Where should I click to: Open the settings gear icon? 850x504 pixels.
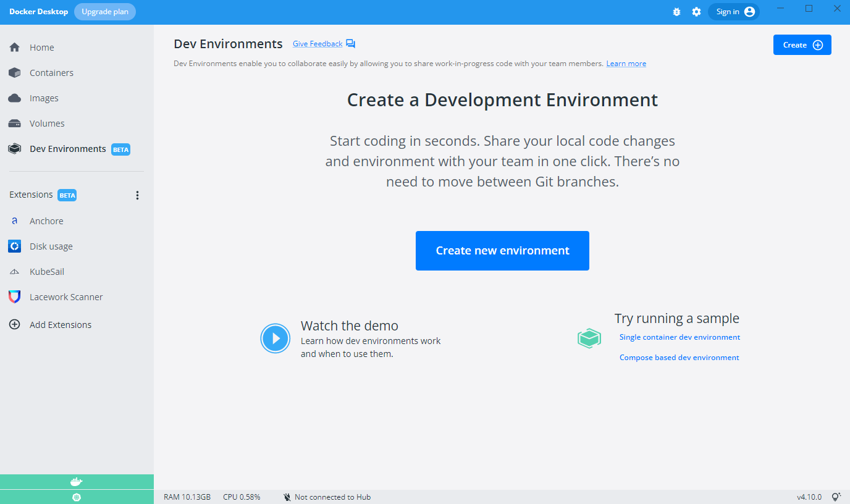click(x=696, y=12)
